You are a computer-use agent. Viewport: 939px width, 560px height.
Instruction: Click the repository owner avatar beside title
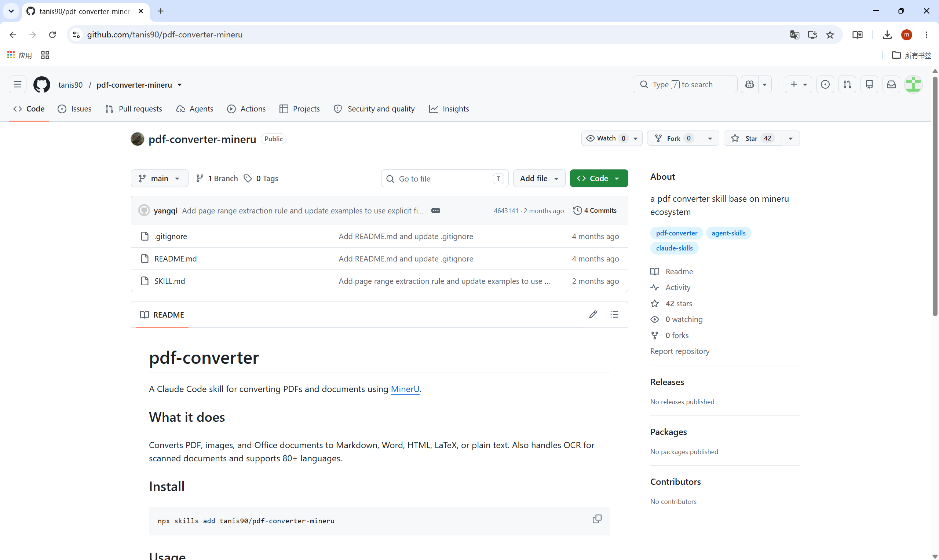point(138,139)
